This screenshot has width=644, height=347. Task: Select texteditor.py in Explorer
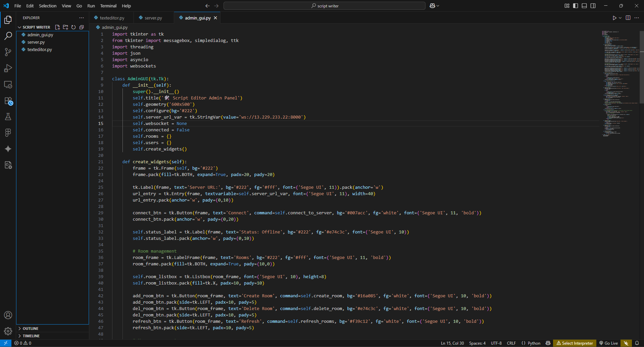(x=52, y=49)
